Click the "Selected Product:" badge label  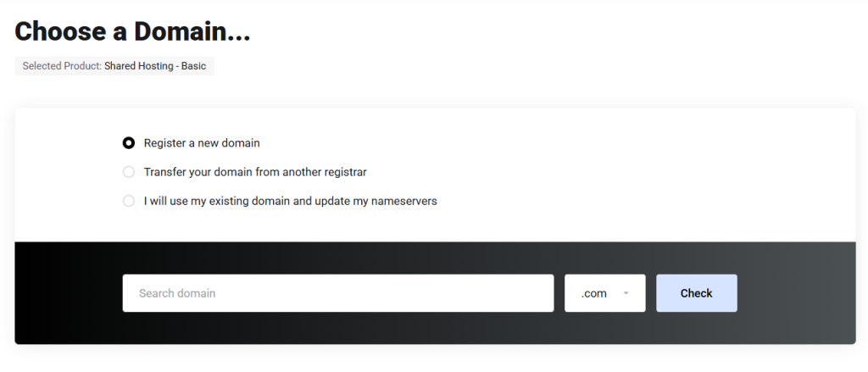[x=61, y=66]
